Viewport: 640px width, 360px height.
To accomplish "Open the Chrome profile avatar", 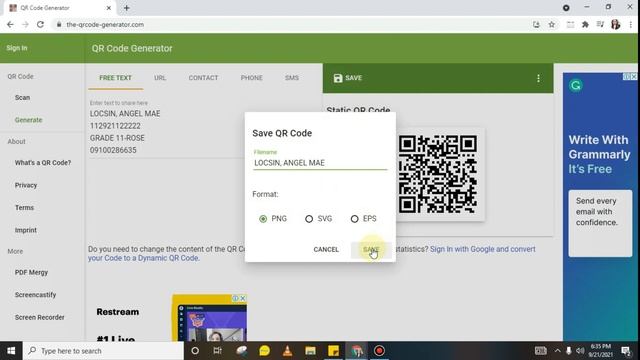I will (616, 24).
